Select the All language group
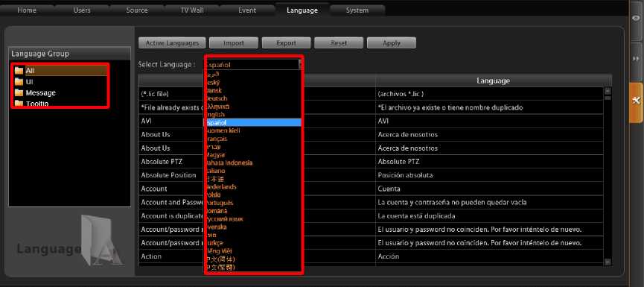The width and height of the screenshot is (644, 287). (61, 71)
